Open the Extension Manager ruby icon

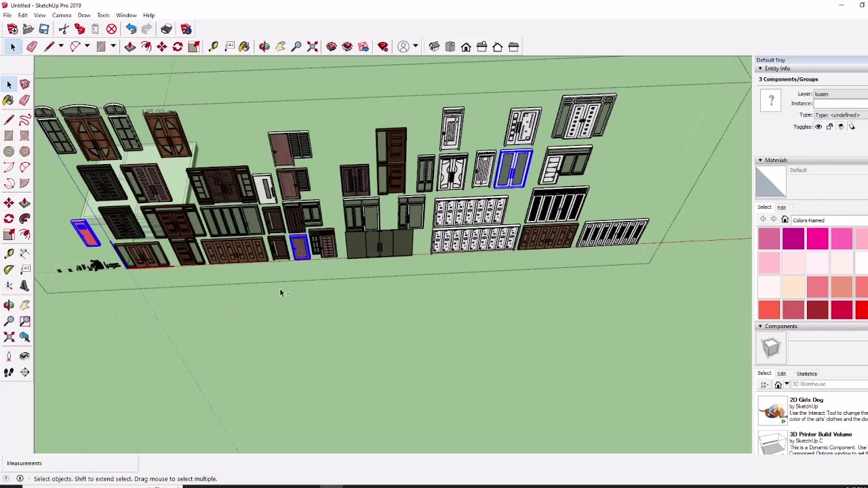pyautogui.click(x=383, y=47)
